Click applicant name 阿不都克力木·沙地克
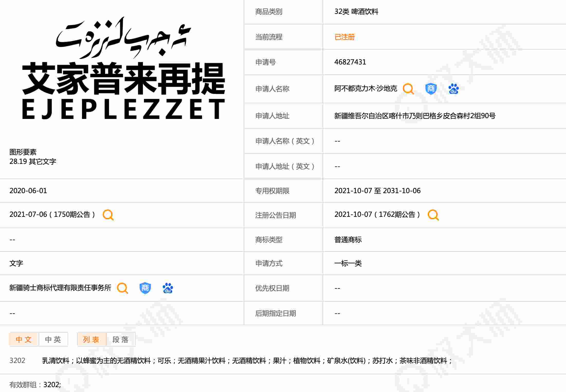The image size is (566, 392). tap(366, 89)
